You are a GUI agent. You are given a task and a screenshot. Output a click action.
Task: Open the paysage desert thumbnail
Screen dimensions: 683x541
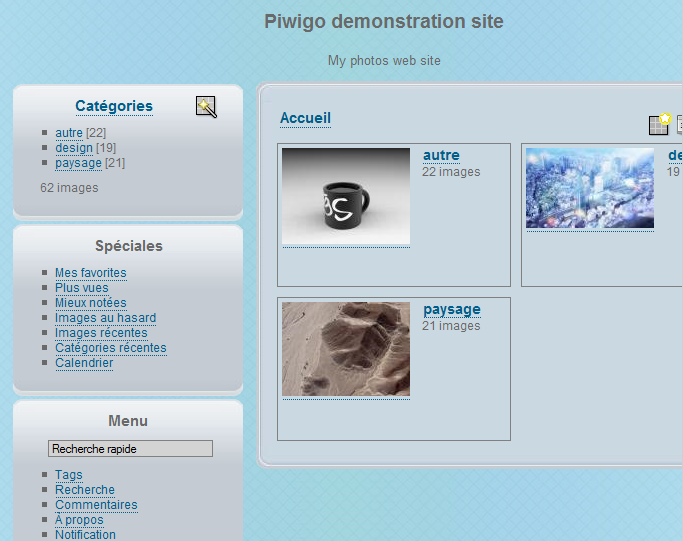pyautogui.click(x=346, y=349)
